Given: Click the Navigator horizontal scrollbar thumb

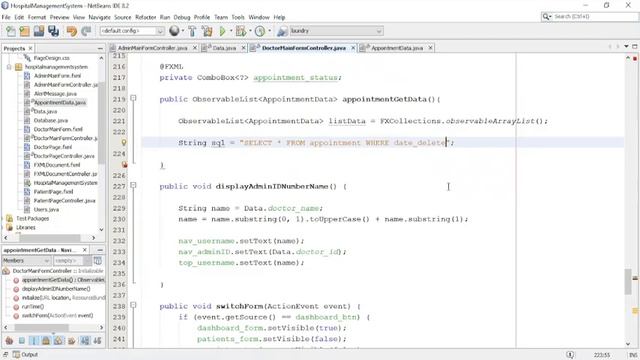Looking at the screenshot, I should [x=42, y=327].
